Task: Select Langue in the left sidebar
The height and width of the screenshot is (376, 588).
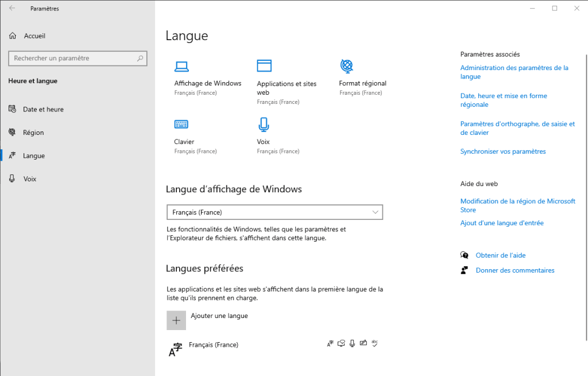Action: pos(33,156)
